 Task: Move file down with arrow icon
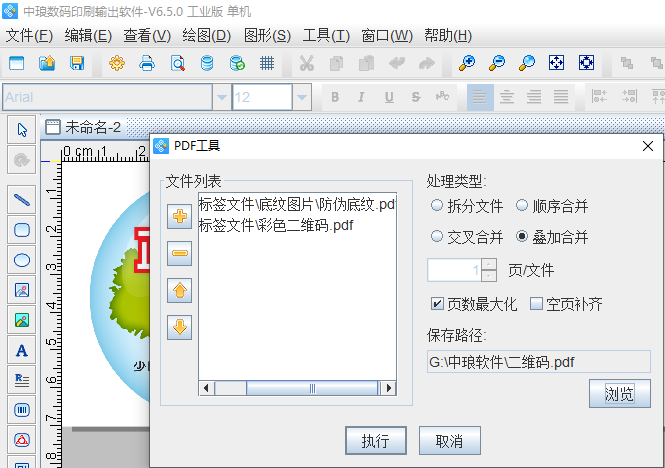[x=180, y=328]
